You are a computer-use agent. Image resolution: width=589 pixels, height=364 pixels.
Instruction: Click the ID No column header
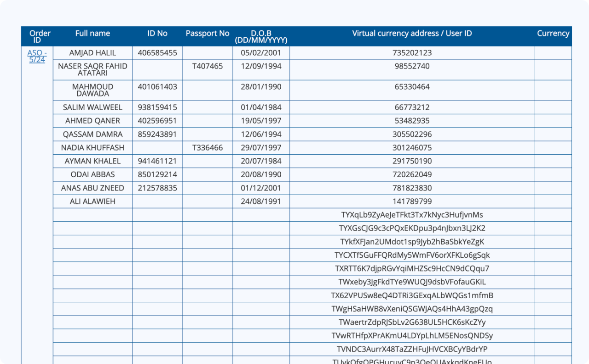point(157,33)
